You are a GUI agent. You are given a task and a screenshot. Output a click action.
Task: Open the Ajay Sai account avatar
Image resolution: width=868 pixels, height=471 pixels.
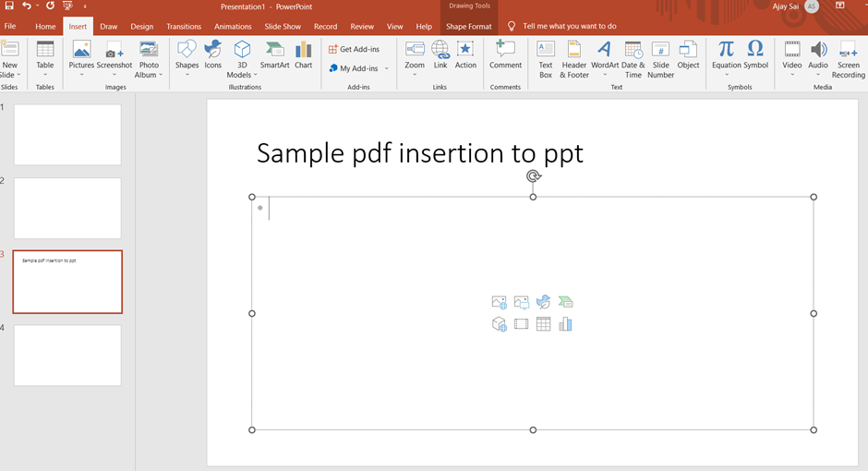point(812,6)
